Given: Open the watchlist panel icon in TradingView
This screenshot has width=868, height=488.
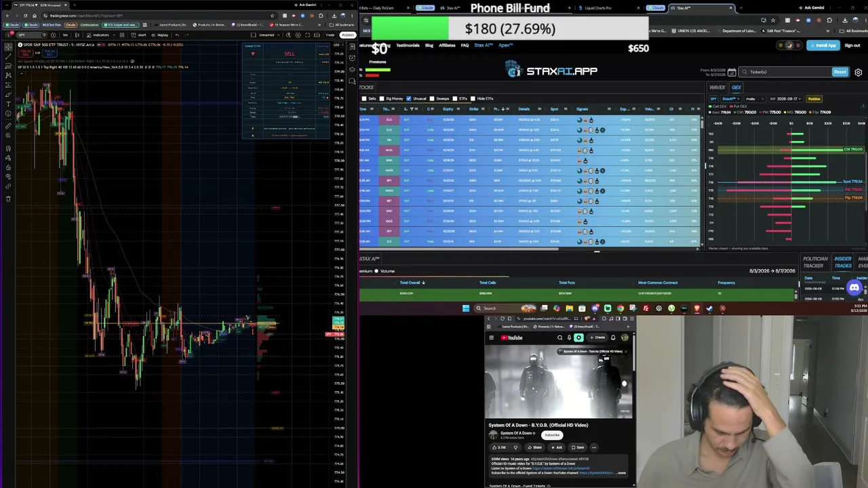Looking at the screenshot, I should pos(352,47).
